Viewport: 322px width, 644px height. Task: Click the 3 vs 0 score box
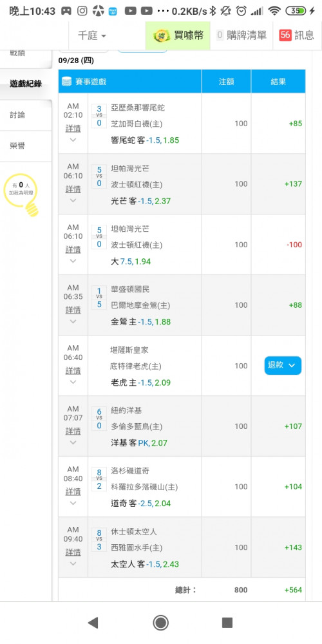[x=99, y=116]
